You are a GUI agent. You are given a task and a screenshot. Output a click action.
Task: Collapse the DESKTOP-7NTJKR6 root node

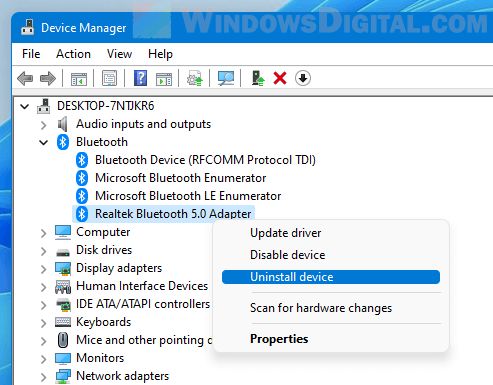point(25,107)
